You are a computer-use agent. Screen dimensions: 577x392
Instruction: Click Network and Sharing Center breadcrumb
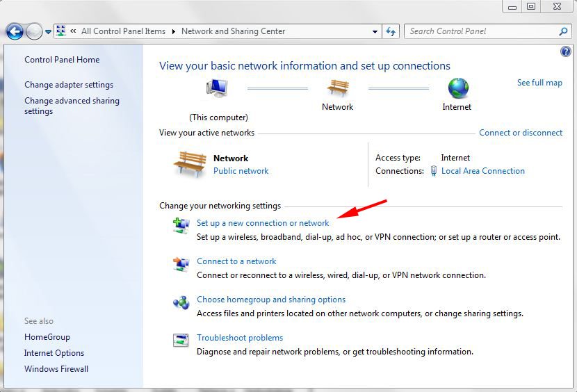coord(234,31)
